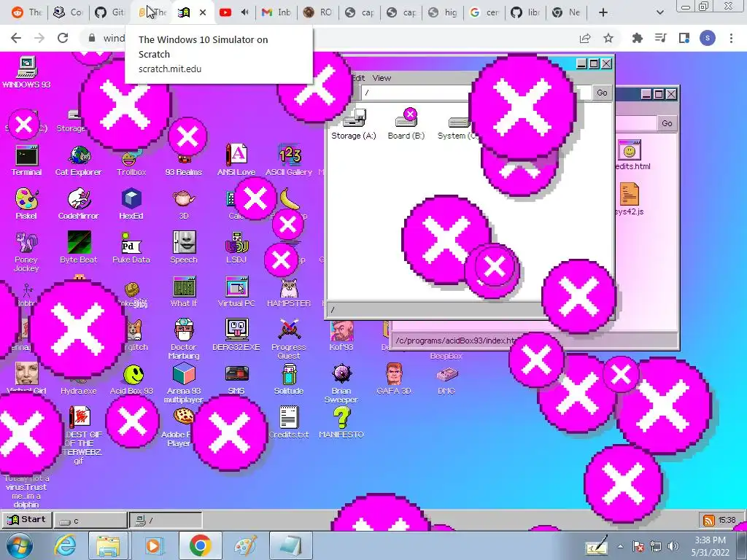Open Internet Explorer from Windows taskbar
747x560 pixels.
click(x=65, y=545)
